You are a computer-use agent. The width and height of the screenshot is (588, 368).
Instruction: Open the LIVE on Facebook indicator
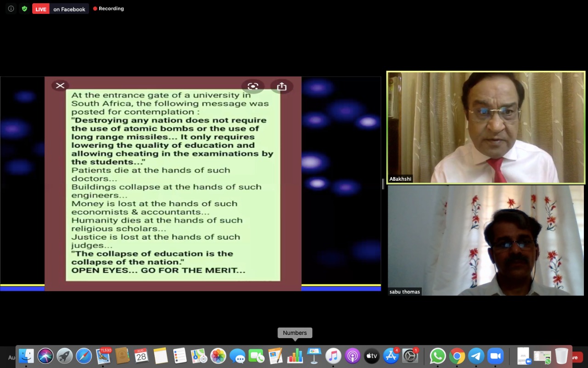(x=60, y=9)
